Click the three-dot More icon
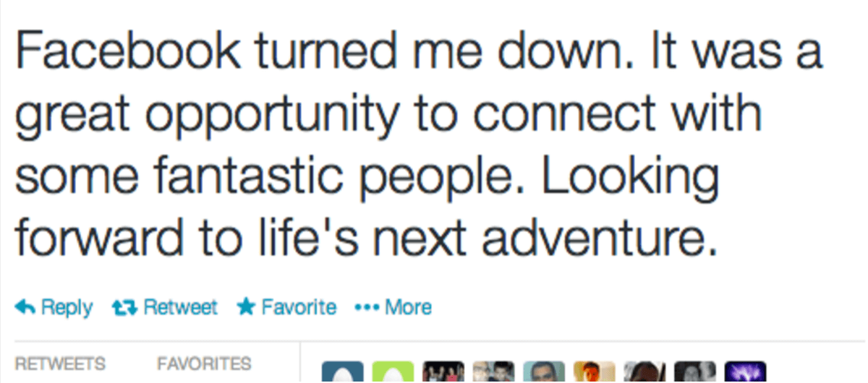 (x=367, y=308)
